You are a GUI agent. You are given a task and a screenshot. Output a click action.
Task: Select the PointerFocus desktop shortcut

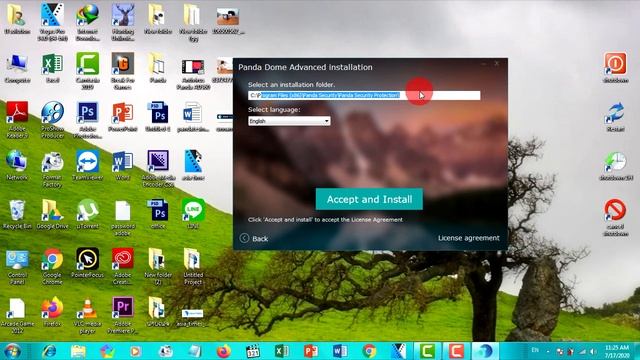tap(87, 263)
